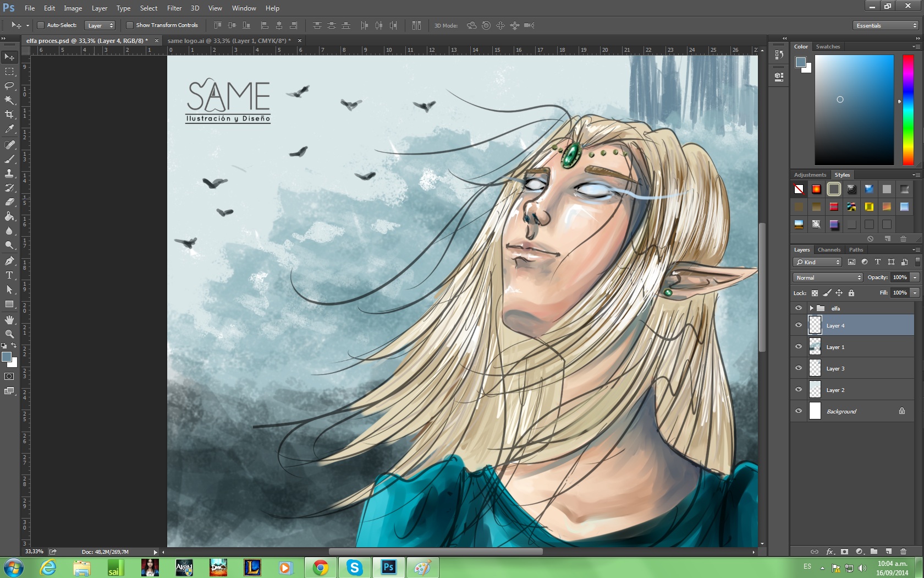Expand the elfa layer group

coord(811,308)
